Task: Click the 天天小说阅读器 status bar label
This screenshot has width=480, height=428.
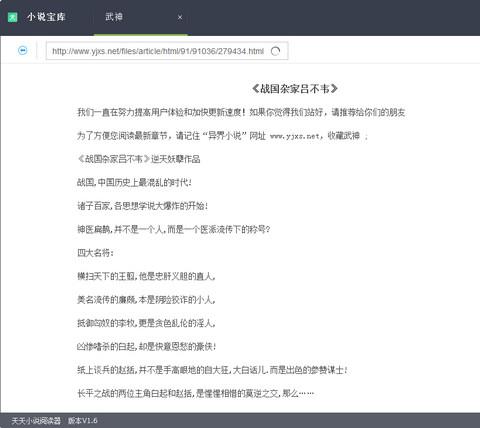Action: coord(36,421)
